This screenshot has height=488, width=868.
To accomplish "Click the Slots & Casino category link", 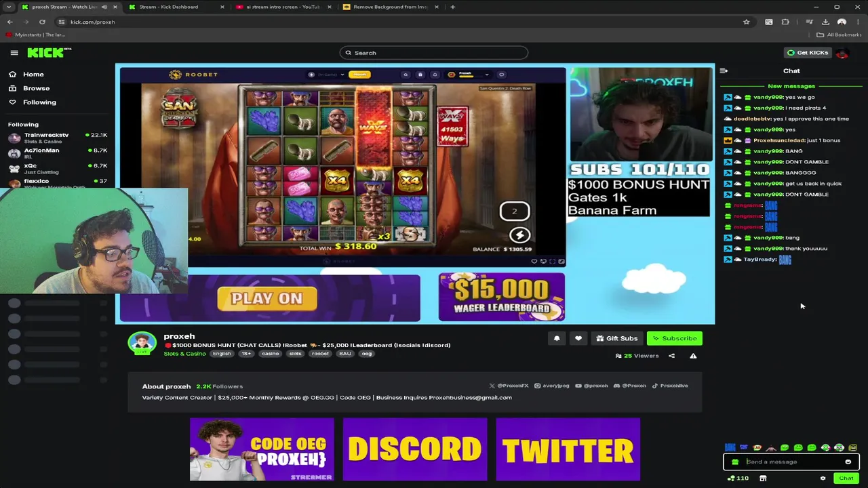I will (x=184, y=354).
